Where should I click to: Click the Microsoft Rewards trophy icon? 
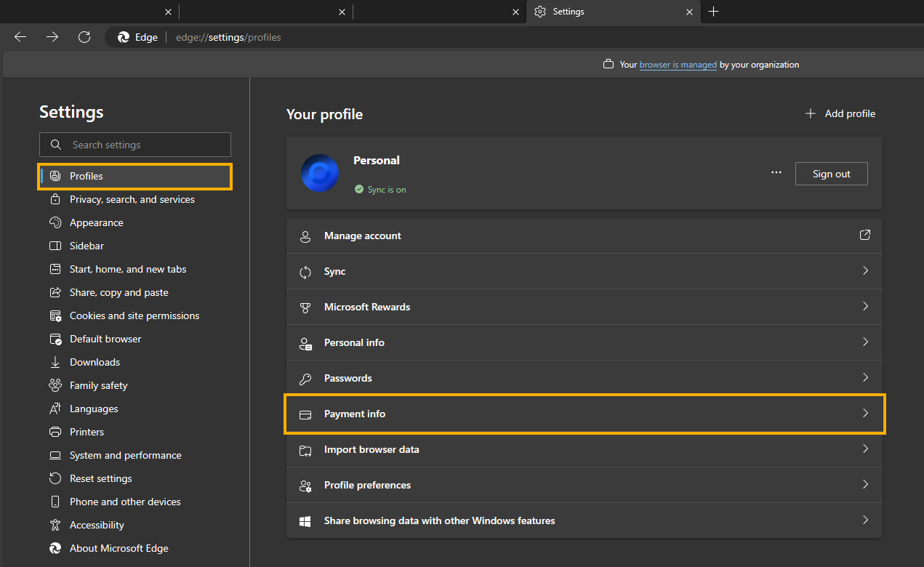(x=306, y=307)
